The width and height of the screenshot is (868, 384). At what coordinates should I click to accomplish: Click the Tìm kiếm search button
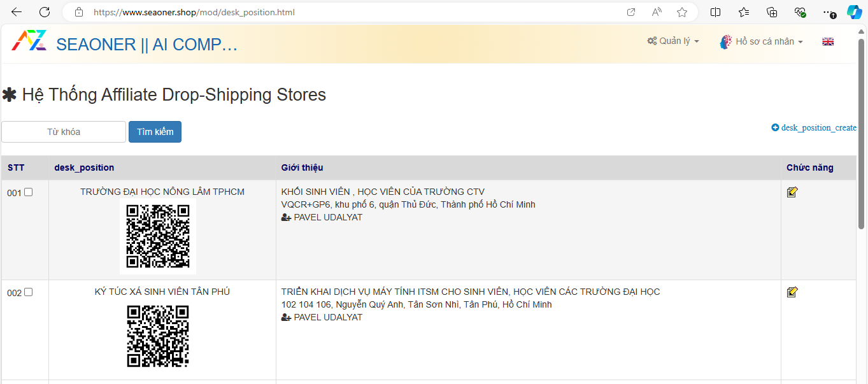[x=155, y=132]
